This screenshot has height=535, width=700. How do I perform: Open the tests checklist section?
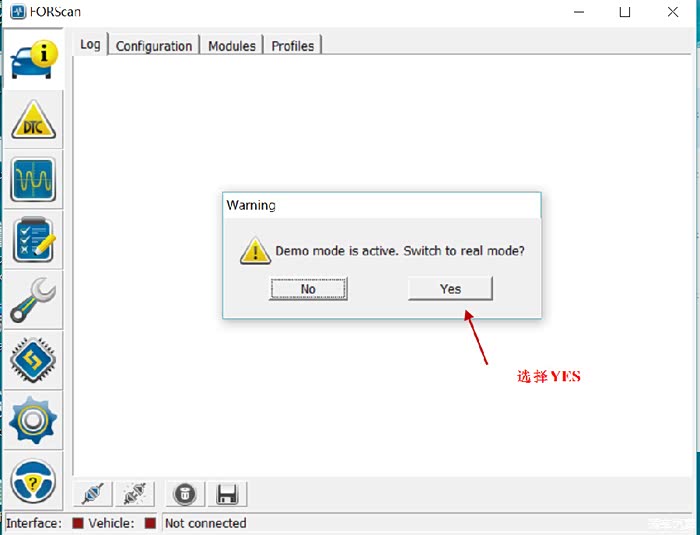(x=33, y=239)
